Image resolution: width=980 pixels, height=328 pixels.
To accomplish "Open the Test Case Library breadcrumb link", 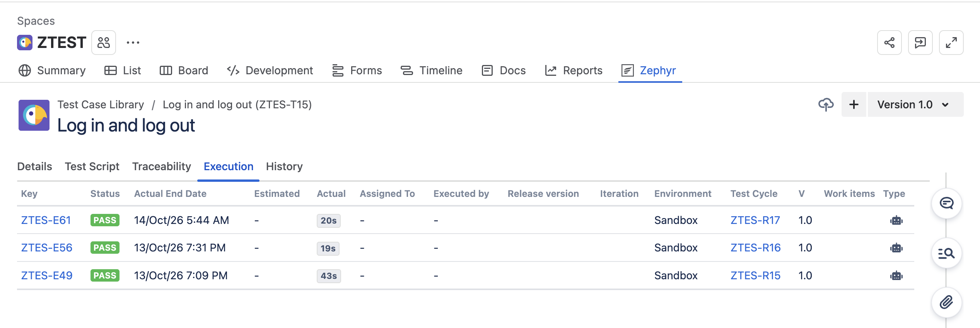I will 101,104.
